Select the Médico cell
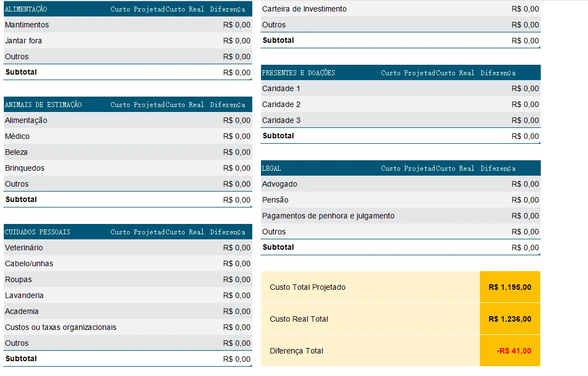The image size is (588, 376). point(18,136)
